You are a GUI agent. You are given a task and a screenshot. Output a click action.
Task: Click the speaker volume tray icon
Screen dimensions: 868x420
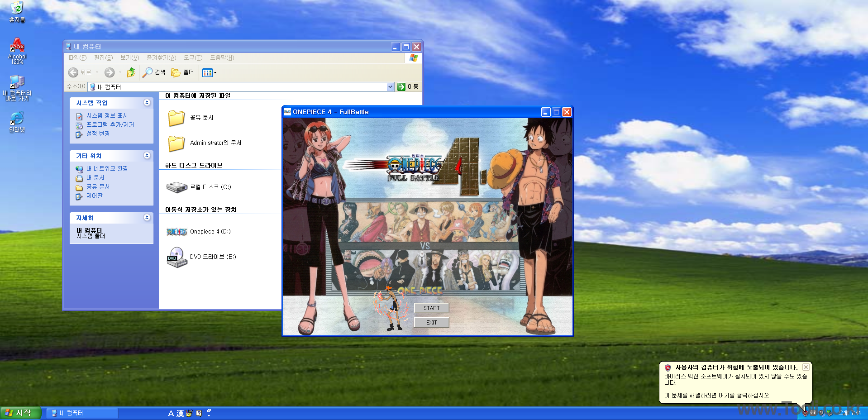click(821, 413)
